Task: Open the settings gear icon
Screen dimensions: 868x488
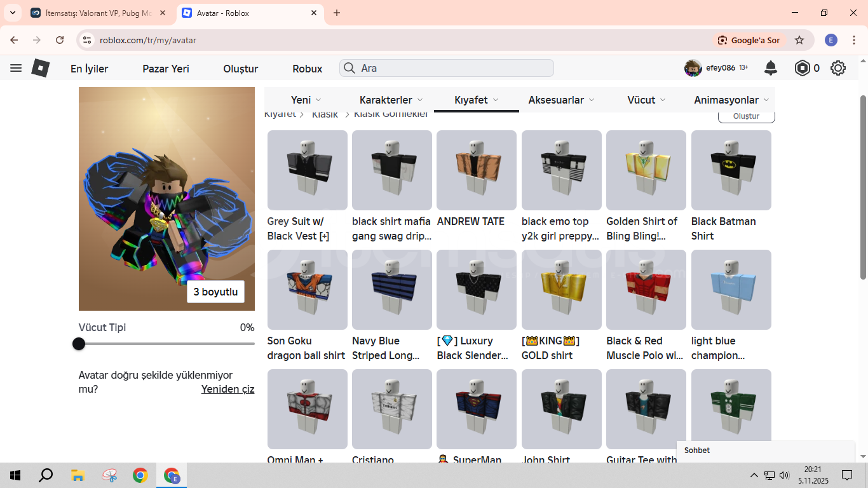Action: [838, 68]
